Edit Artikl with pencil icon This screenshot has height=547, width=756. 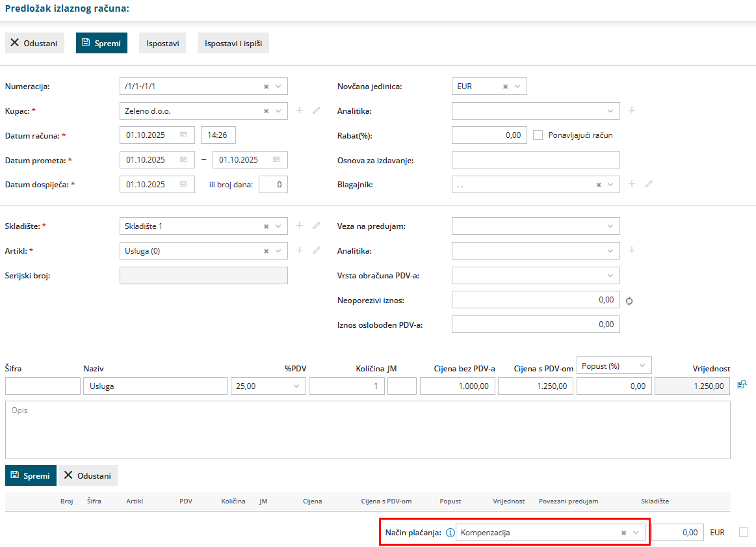(x=317, y=250)
